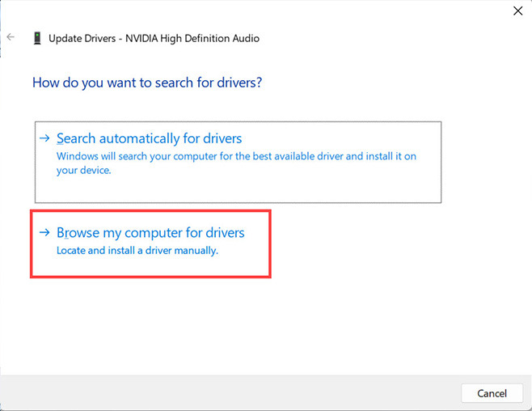
Task: Click the word 'Browse' in second option
Action: click(x=77, y=233)
